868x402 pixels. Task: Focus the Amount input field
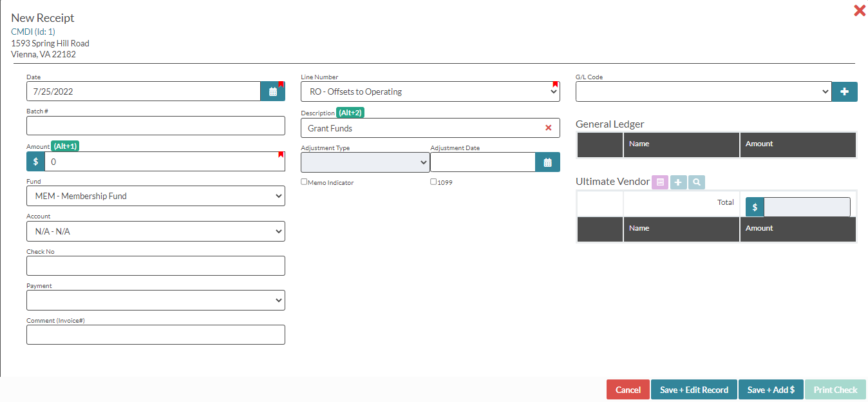pyautogui.click(x=165, y=162)
